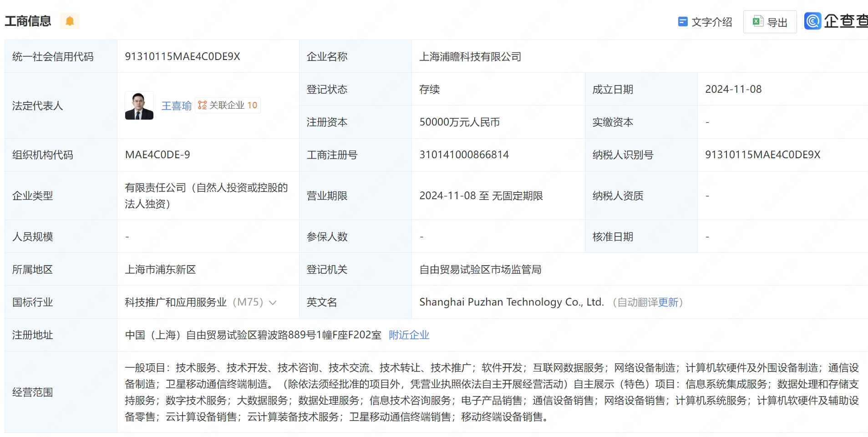Click taxpayer ID 91310115MAE4C0DE9X value
The width and height of the screenshot is (868, 437).
(x=762, y=155)
